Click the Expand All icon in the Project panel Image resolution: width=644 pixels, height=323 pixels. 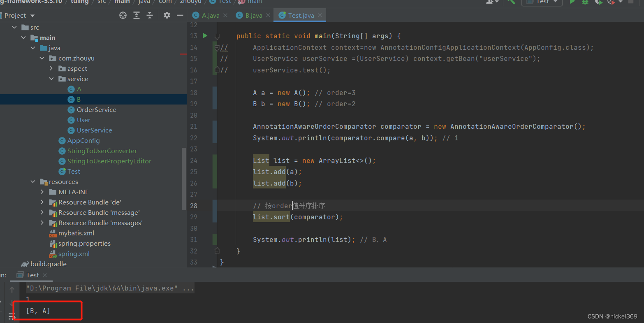[x=137, y=15]
